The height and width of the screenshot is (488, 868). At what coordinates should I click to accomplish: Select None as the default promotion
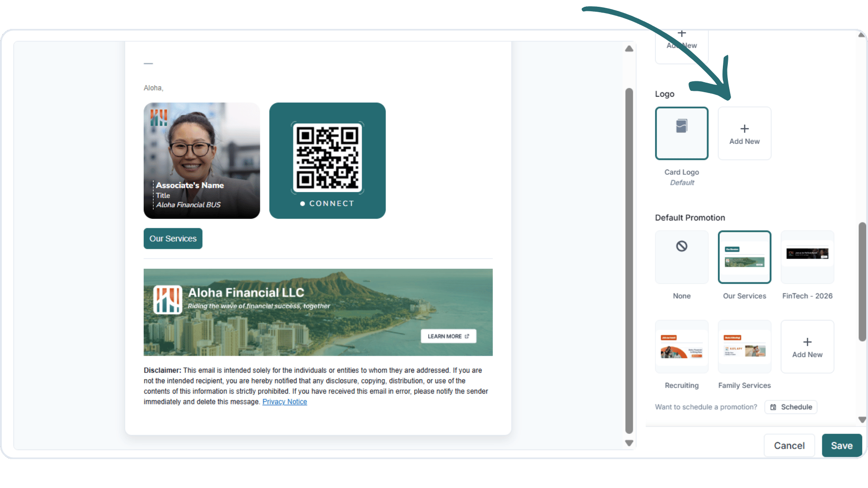tap(681, 257)
